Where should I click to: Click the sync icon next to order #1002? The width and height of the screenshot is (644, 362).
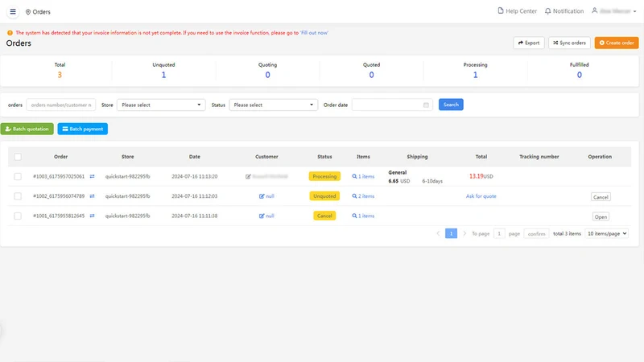click(92, 196)
